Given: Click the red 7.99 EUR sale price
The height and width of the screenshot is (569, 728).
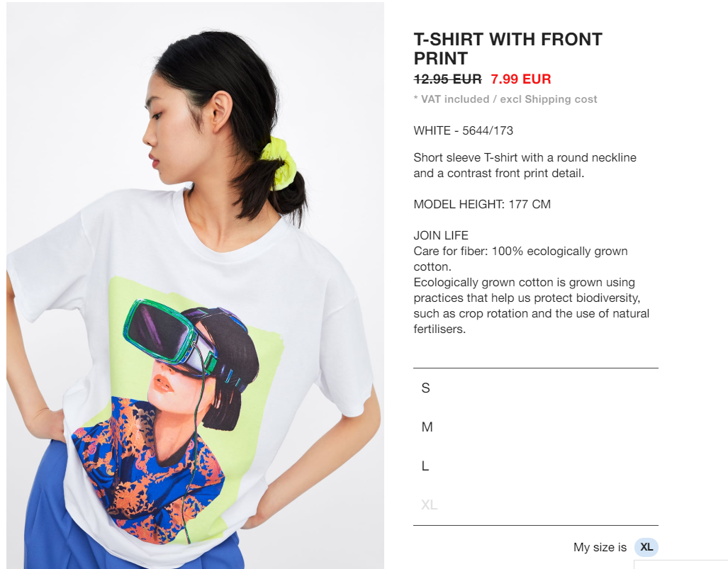Looking at the screenshot, I should click(x=521, y=79).
